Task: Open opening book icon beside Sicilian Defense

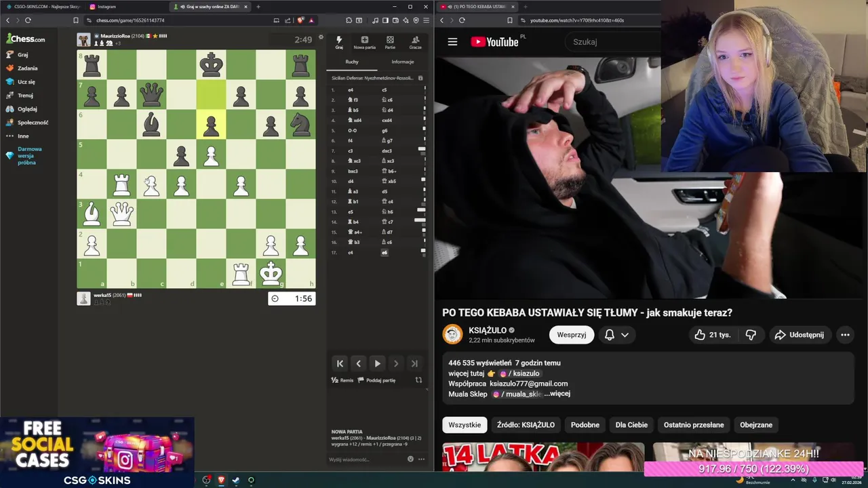Action: coord(420,78)
